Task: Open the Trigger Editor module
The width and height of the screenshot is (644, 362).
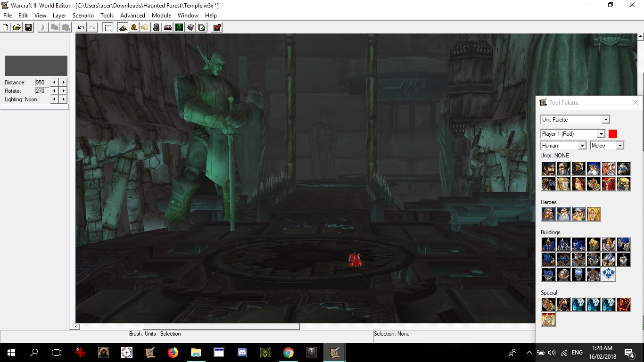Action: point(134,27)
